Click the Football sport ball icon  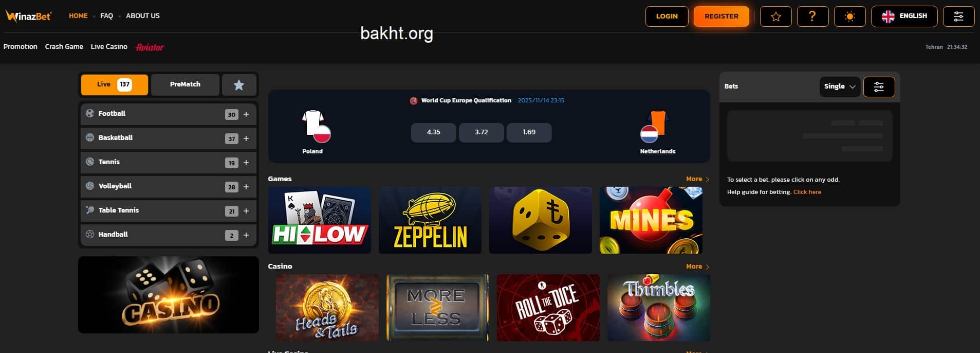tap(90, 113)
